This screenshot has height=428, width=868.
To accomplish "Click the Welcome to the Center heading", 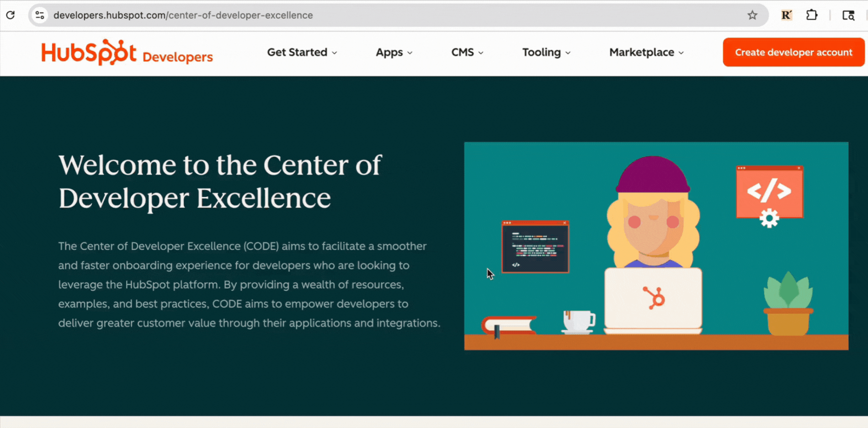I will click(219, 181).
